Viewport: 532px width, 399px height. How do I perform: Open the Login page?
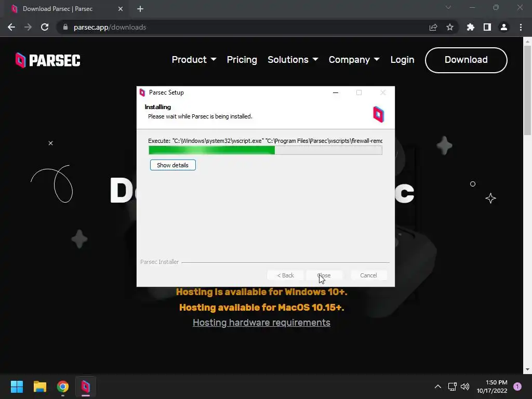(x=402, y=60)
